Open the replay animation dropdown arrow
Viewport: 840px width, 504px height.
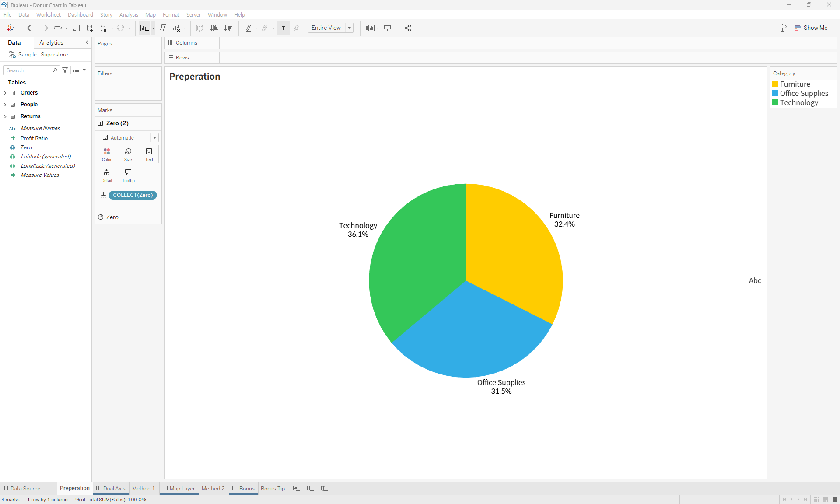[x=66, y=28]
